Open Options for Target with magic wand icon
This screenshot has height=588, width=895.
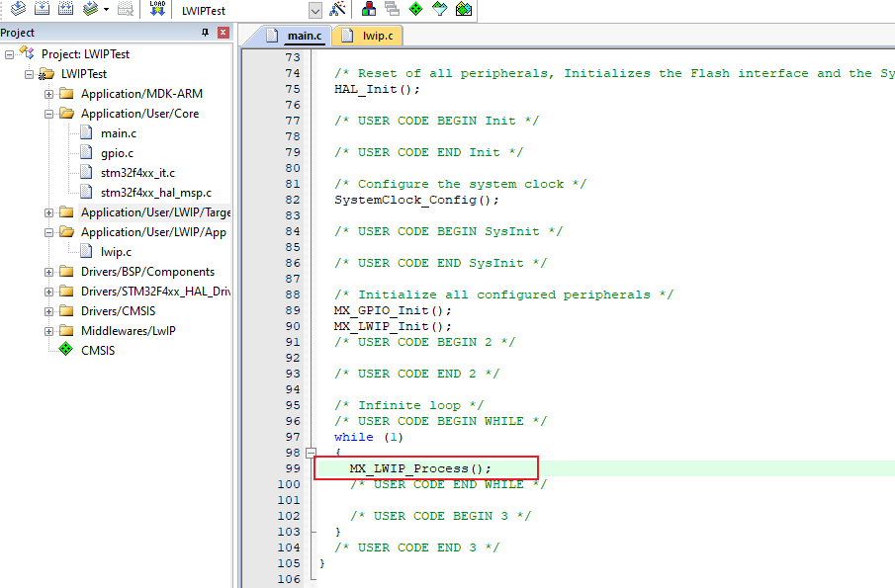[x=338, y=9]
